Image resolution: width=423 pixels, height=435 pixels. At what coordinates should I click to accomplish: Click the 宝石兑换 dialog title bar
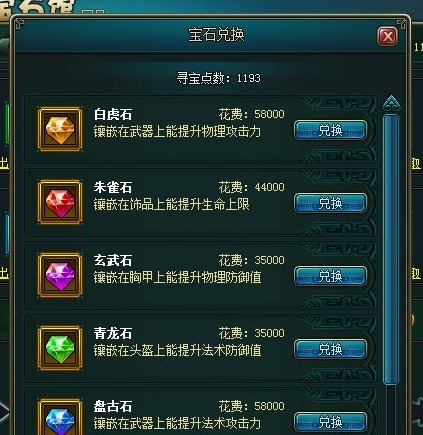[216, 35]
